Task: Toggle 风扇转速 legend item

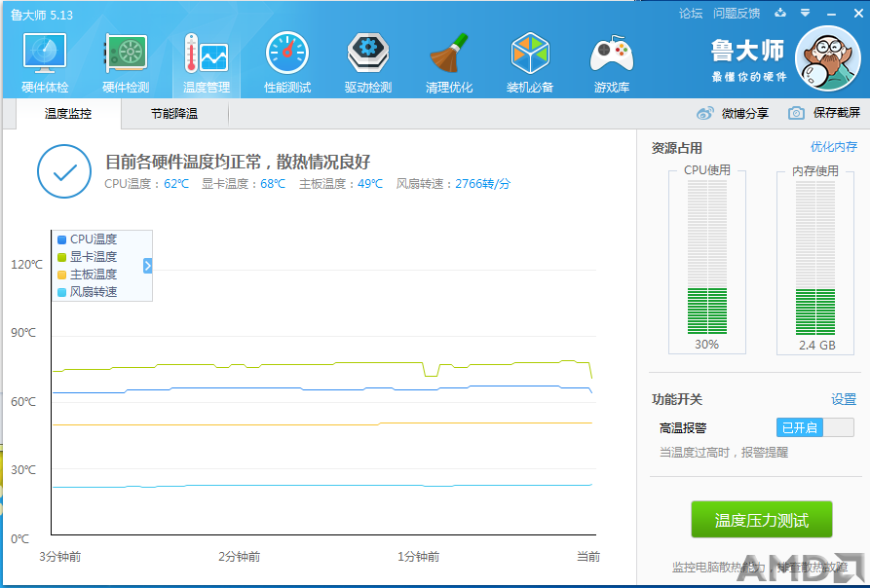Action: click(88, 291)
